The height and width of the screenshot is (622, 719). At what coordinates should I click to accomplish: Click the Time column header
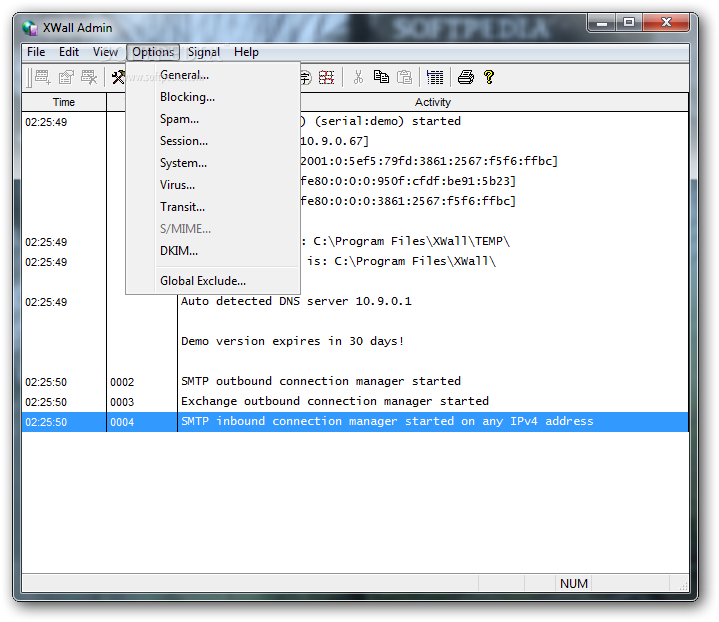[64, 102]
